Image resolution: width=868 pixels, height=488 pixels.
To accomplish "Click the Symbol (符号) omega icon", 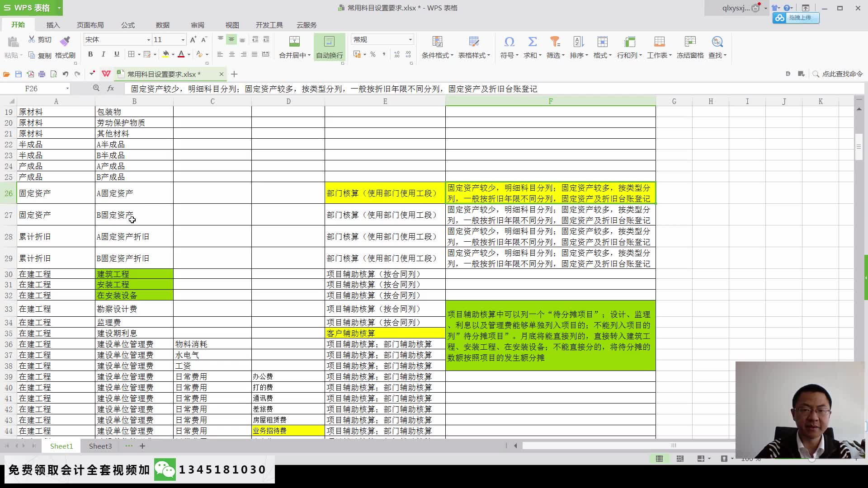I will (509, 42).
